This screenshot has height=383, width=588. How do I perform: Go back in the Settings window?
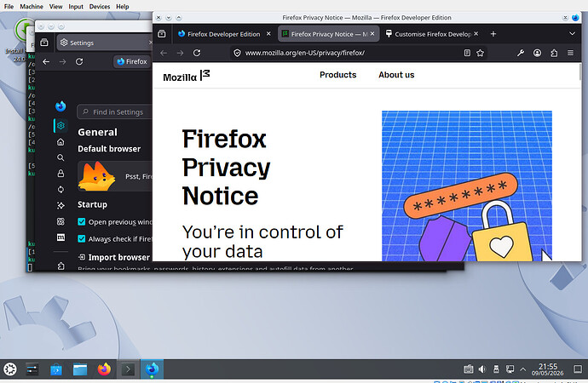tap(46, 61)
